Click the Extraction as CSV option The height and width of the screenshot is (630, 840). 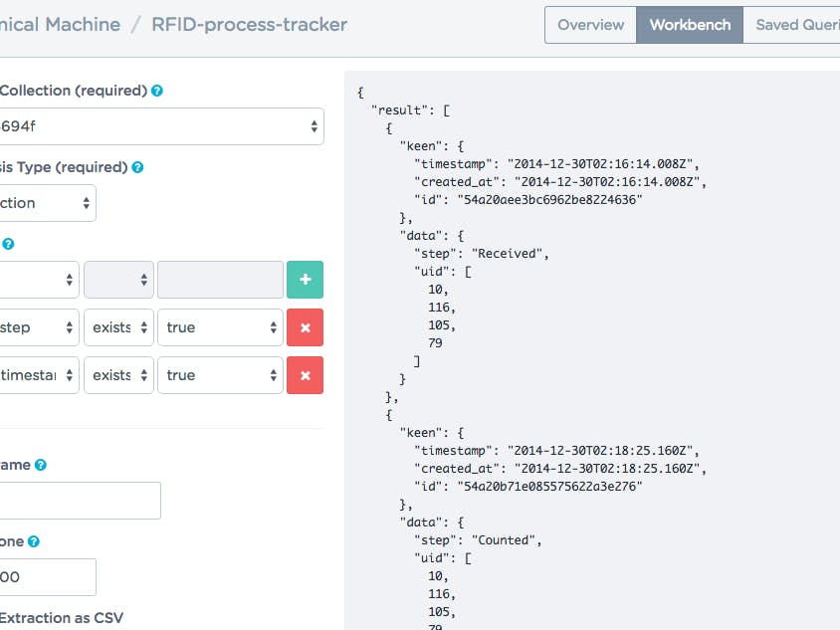coord(60,617)
